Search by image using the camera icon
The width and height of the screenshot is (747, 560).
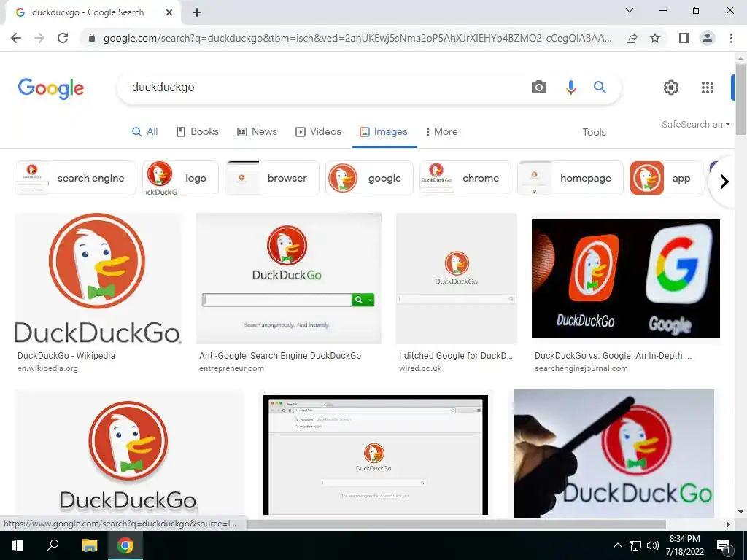point(539,87)
